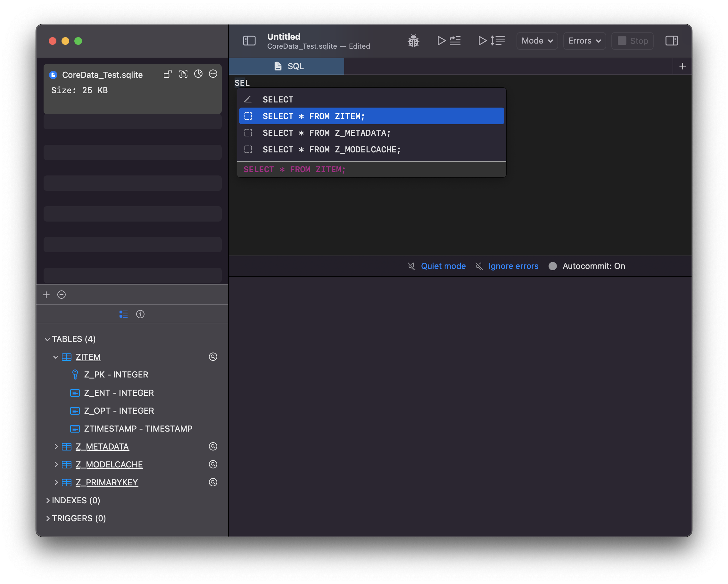Click the split view layout icon
The image size is (728, 584).
tap(671, 41)
